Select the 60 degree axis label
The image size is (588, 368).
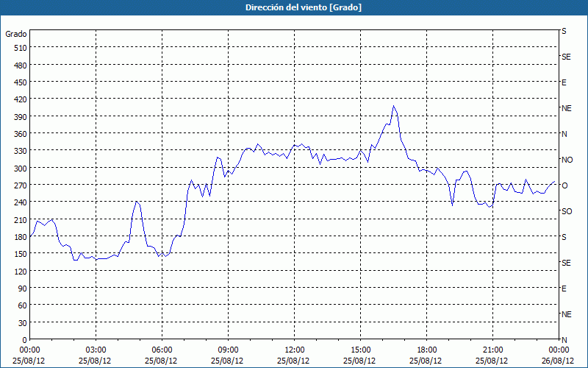[x=23, y=305]
